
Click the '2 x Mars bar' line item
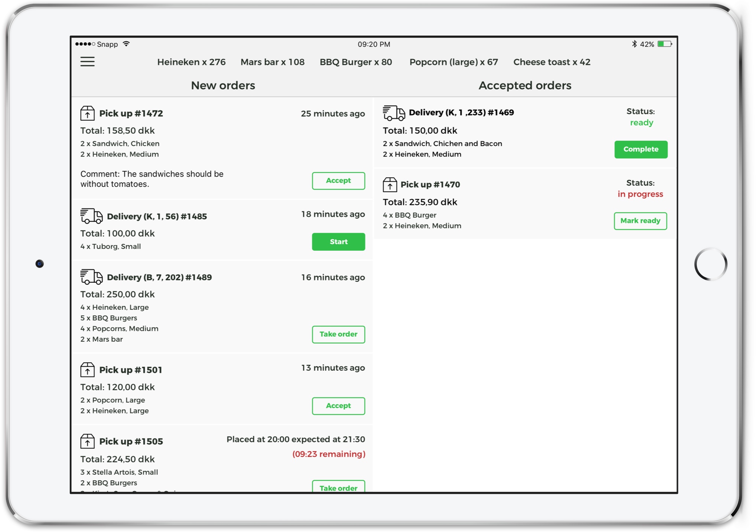pos(101,339)
